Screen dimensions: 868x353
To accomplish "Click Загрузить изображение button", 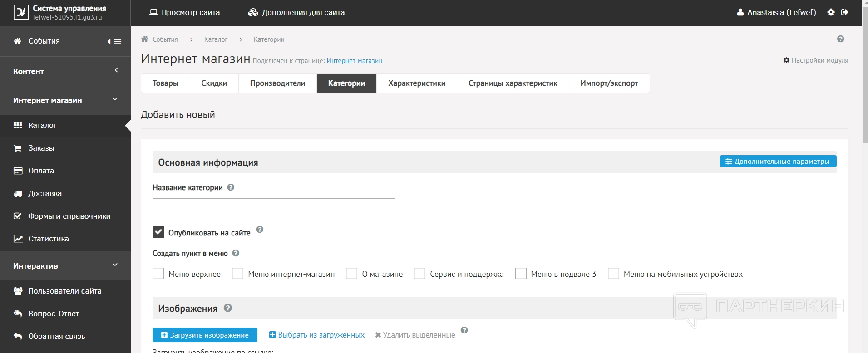I will (205, 335).
